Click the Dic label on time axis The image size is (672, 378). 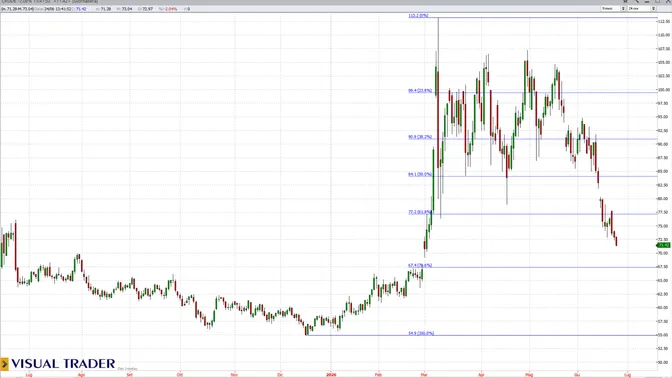pyautogui.click(x=280, y=375)
